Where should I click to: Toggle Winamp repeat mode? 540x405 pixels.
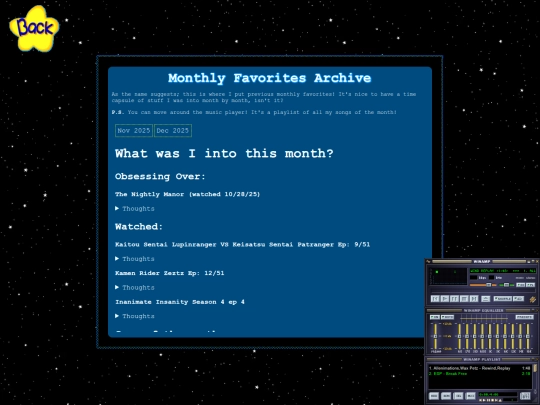(518, 299)
